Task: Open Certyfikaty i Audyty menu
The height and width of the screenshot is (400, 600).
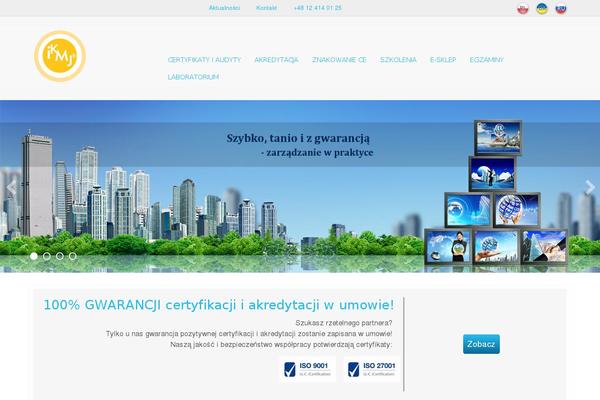Action: click(x=205, y=60)
